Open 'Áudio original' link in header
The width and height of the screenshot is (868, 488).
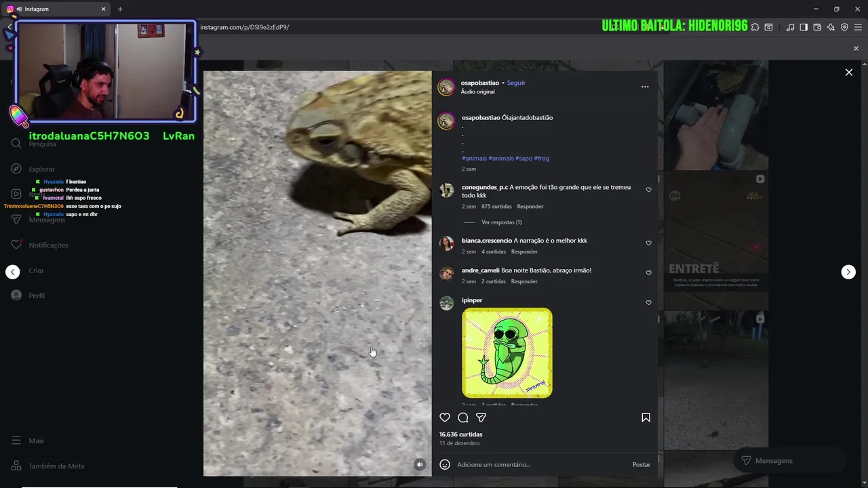(x=477, y=91)
